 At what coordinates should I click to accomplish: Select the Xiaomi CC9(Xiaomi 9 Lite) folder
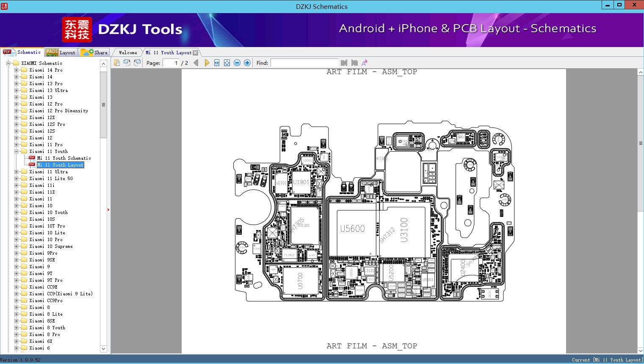click(61, 294)
